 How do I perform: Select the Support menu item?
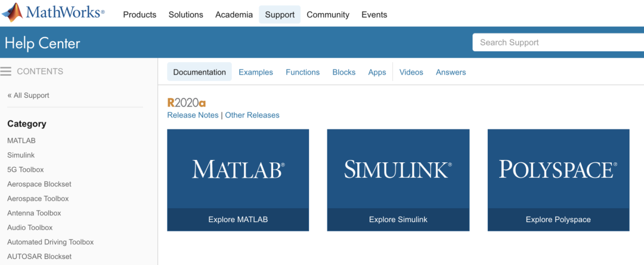280,15
